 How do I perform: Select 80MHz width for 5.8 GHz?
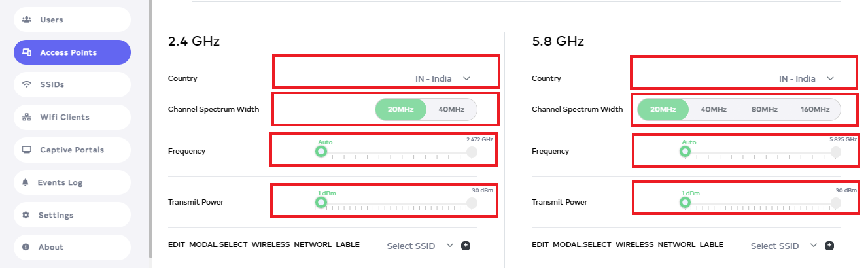coord(764,109)
